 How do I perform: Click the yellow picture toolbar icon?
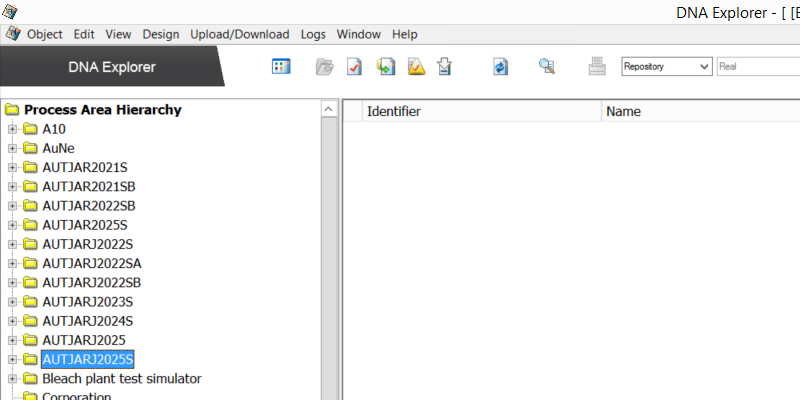(x=416, y=67)
